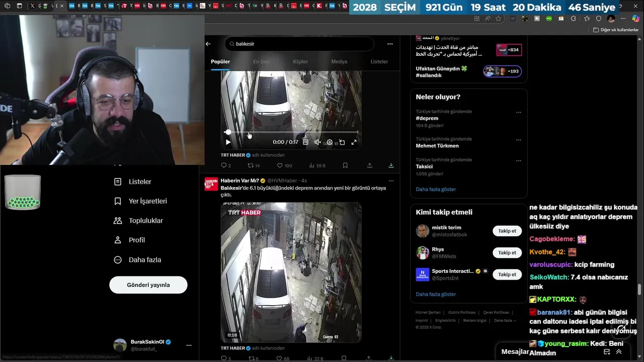The height and width of the screenshot is (362, 644).
Task: Follow mistik terim with Takip et
Action: [507, 231]
